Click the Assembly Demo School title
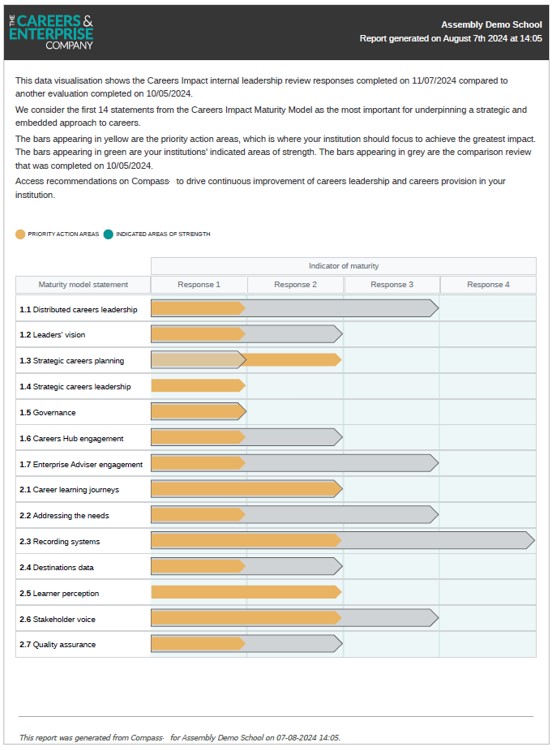Viewport: 555px width, 750px height. coord(491,24)
